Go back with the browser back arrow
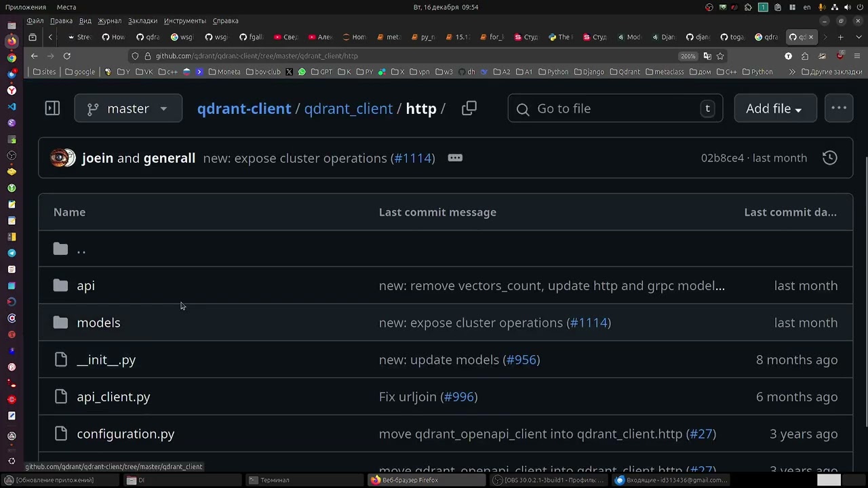This screenshot has width=868, height=488. 35,56
